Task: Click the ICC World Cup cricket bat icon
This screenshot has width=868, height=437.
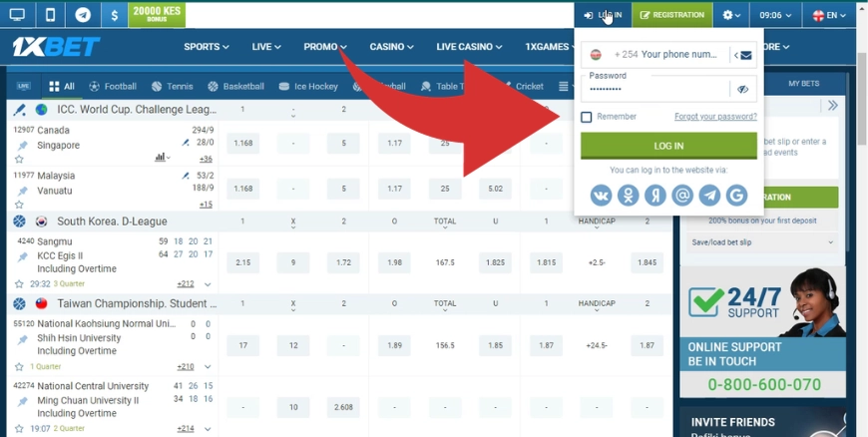Action: click(19, 110)
